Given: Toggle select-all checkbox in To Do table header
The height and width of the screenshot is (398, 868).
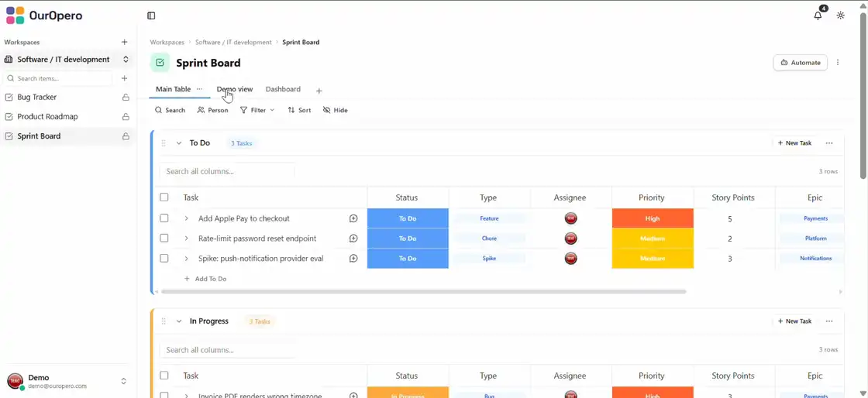Looking at the screenshot, I should (x=164, y=197).
